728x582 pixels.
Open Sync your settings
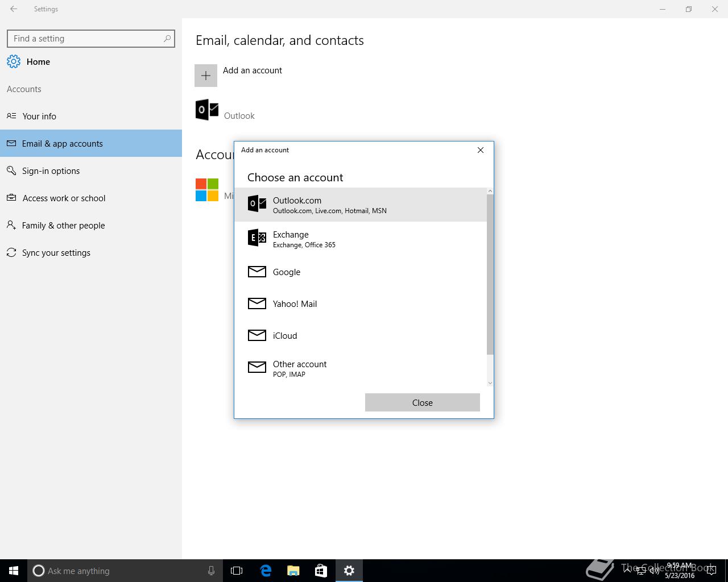point(91,252)
